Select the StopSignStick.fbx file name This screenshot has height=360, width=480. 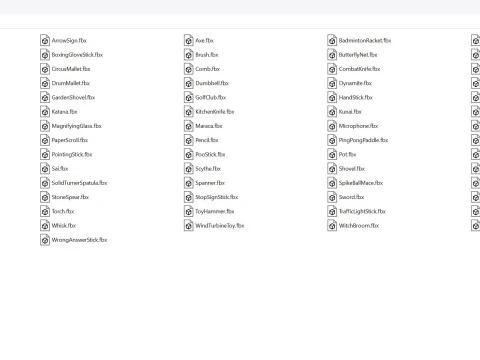(x=217, y=197)
